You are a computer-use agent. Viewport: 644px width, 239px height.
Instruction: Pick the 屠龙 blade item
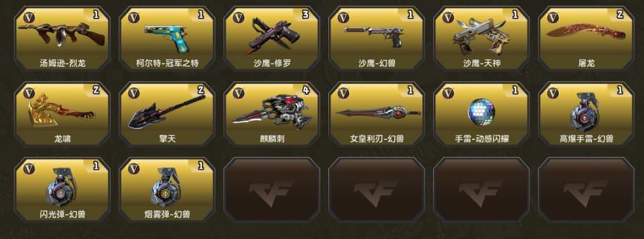point(586,39)
